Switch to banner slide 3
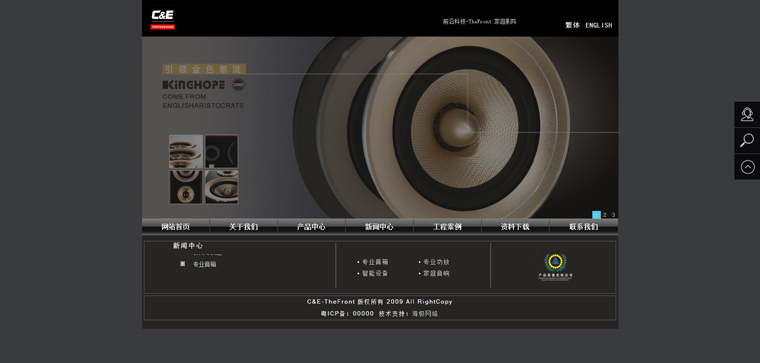Viewport: 760px width, 363px height. pos(613,215)
